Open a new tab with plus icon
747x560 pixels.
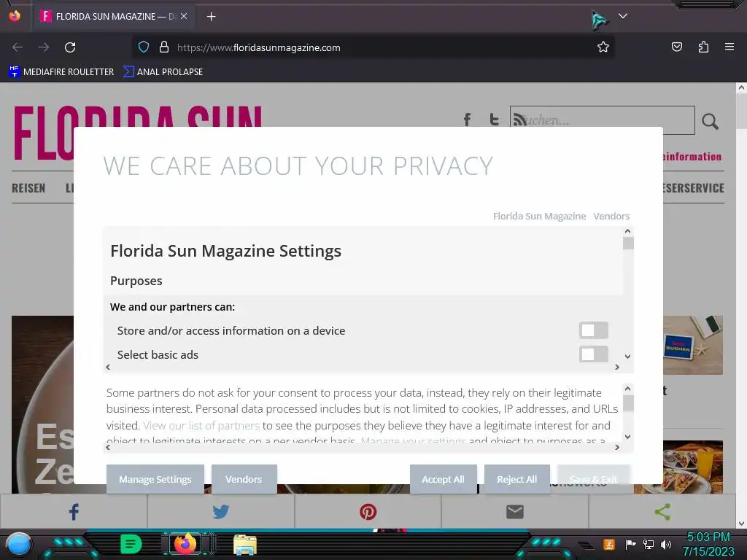tap(211, 17)
